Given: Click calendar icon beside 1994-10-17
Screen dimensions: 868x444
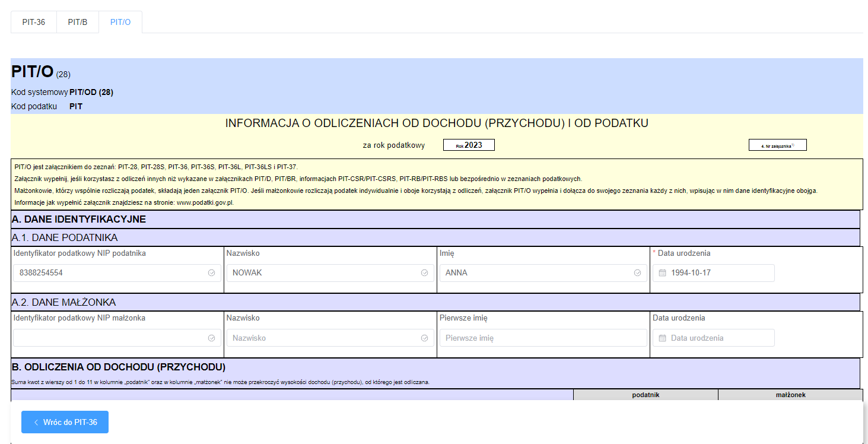Looking at the screenshot, I should [x=663, y=273].
